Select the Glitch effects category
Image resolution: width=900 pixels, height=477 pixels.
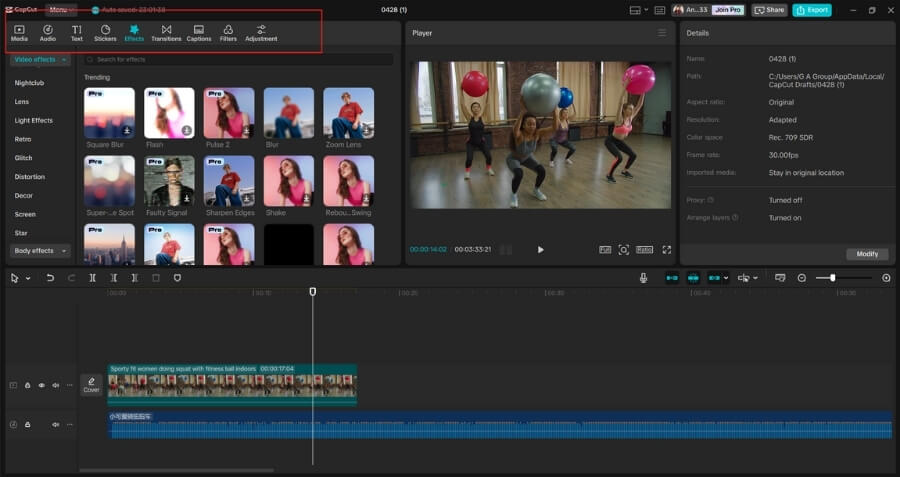pyautogui.click(x=24, y=158)
